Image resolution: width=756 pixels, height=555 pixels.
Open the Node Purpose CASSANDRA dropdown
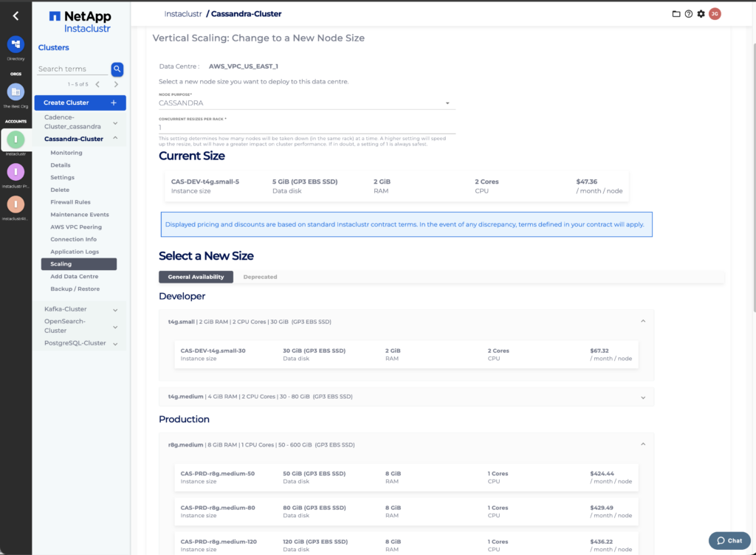306,103
